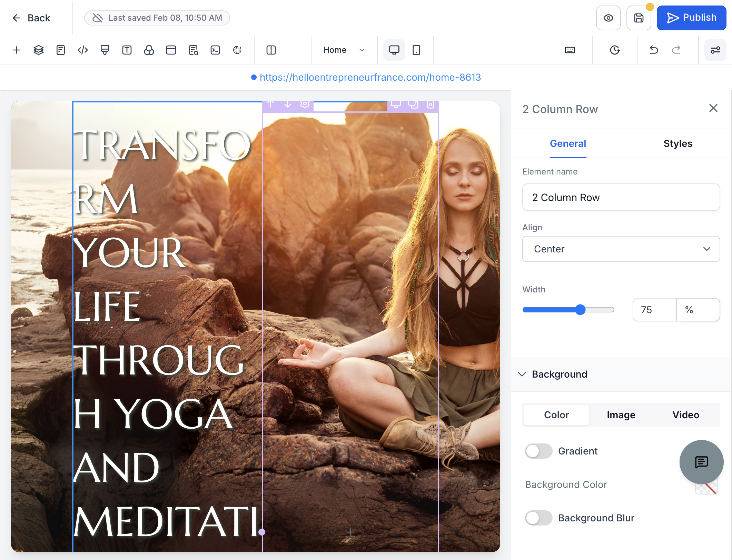The height and width of the screenshot is (560, 732).
Task: Open version history clock icon
Action: tap(615, 50)
